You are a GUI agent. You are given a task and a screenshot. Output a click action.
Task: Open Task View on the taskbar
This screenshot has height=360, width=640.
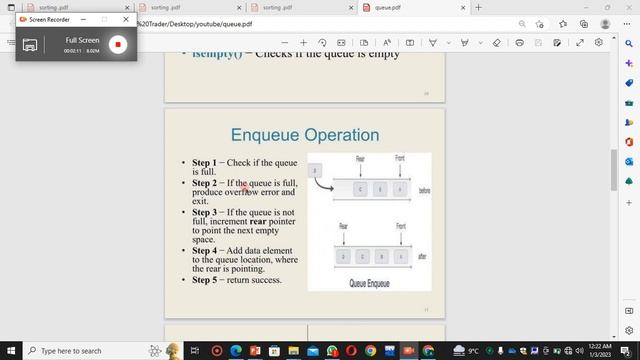click(x=195, y=351)
